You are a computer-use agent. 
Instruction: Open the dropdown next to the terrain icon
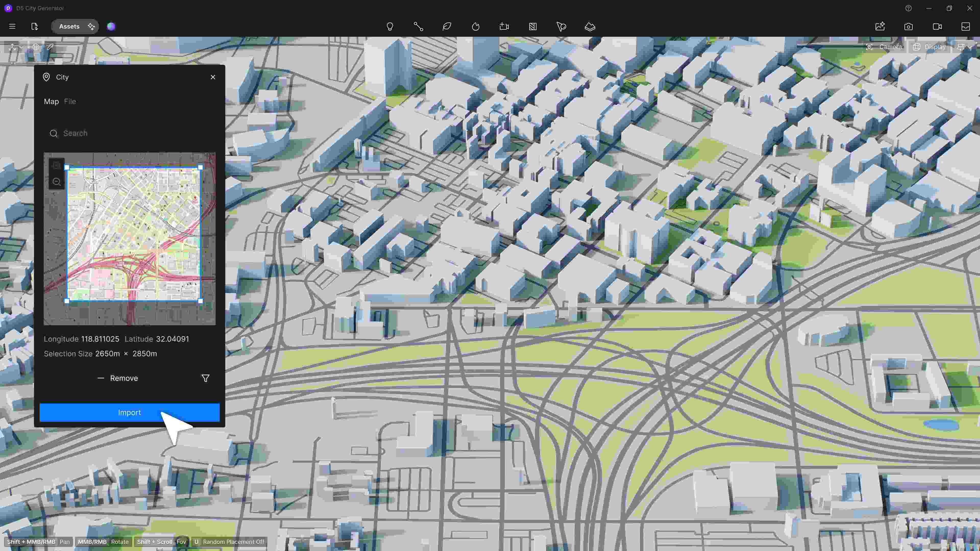point(21,47)
